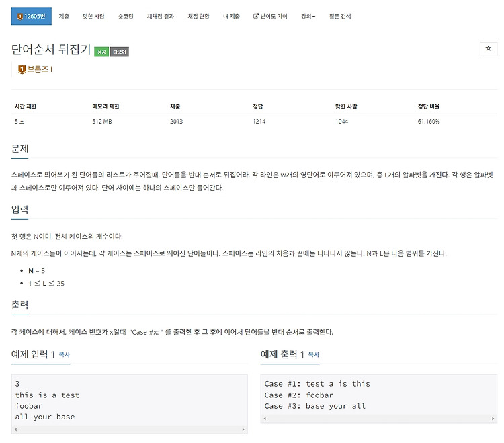Viewport: 504px width, 443px height.
Task: Click problem title 단어순서 뒤집기
Action: (51, 50)
